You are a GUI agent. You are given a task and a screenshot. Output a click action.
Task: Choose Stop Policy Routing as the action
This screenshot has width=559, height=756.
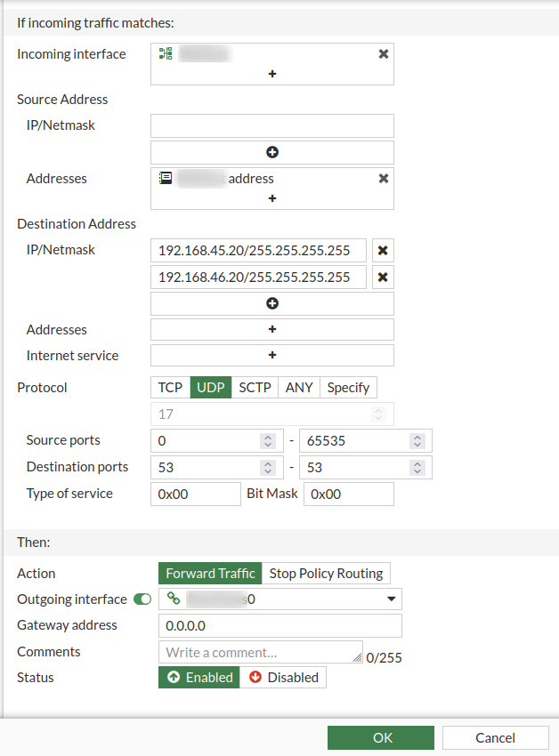(328, 573)
